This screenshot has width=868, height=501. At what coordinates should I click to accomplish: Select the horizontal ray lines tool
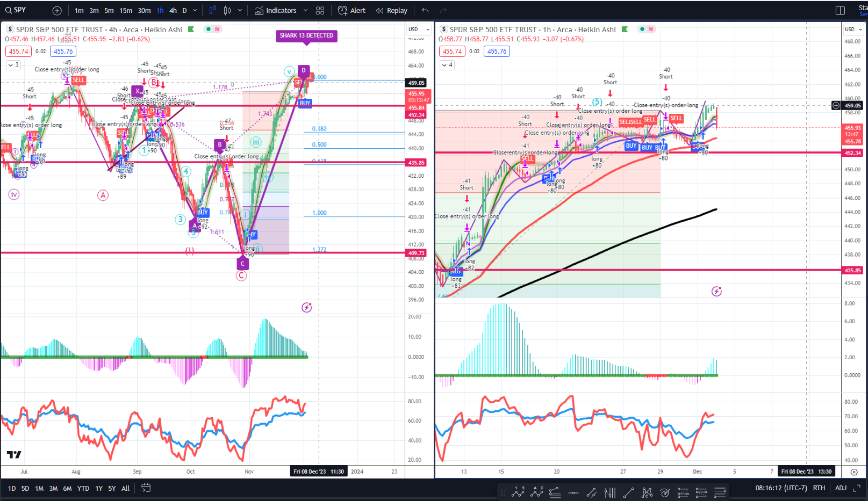(720, 491)
